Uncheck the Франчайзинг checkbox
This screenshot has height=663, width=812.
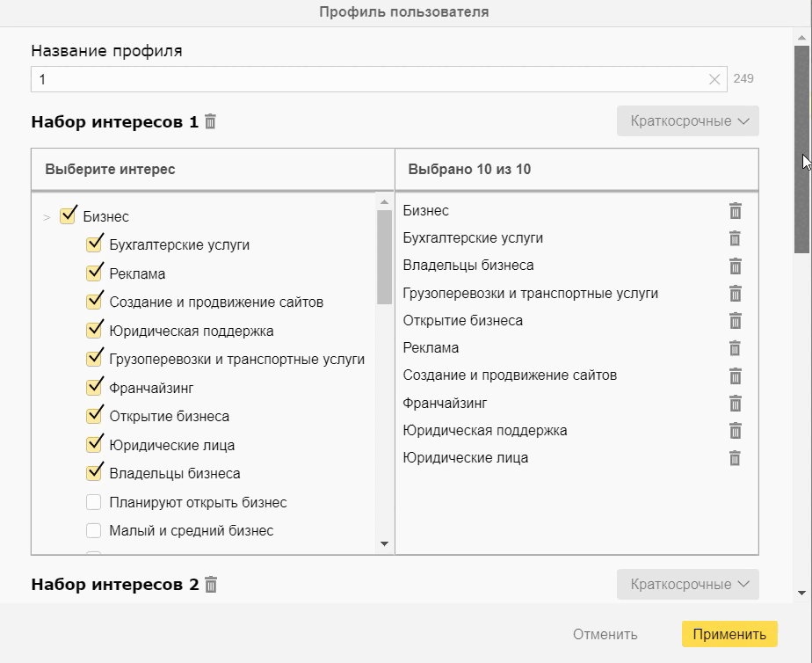94,388
